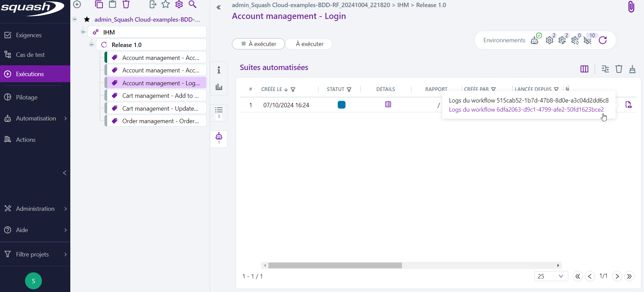Image resolution: width=644 pixels, height=292 pixels.
Task: Select Order management - Order tree item
Action: click(x=156, y=121)
